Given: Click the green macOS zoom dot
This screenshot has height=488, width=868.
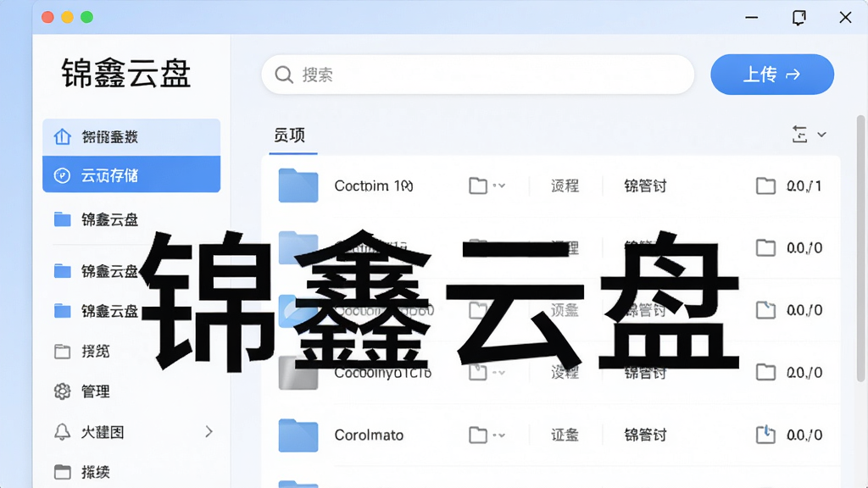Looking at the screenshot, I should point(87,17).
